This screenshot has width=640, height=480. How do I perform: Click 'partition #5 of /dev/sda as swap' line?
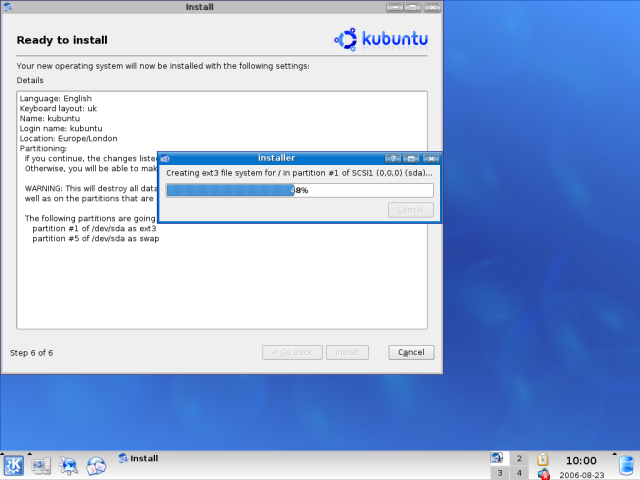coord(96,238)
